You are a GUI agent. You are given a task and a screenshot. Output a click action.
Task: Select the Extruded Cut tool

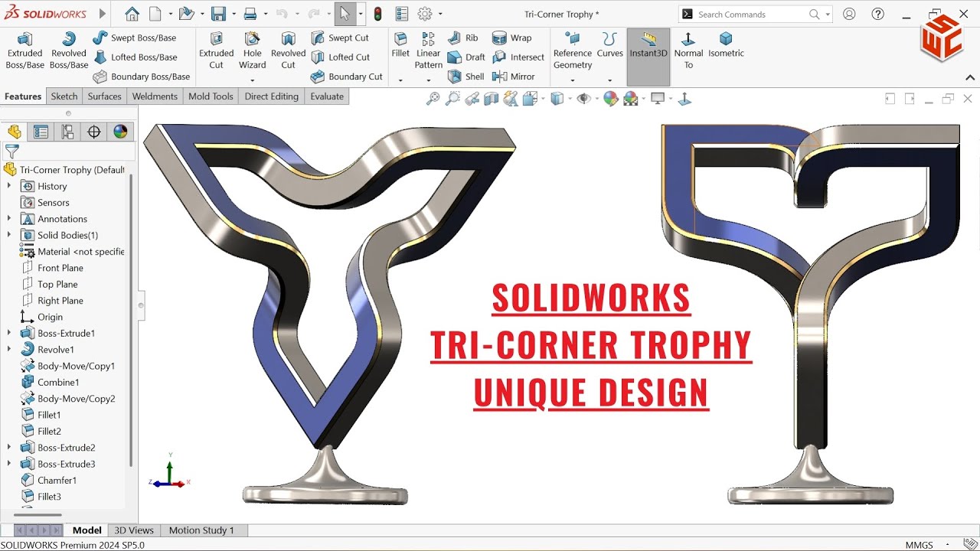[217, 51]
